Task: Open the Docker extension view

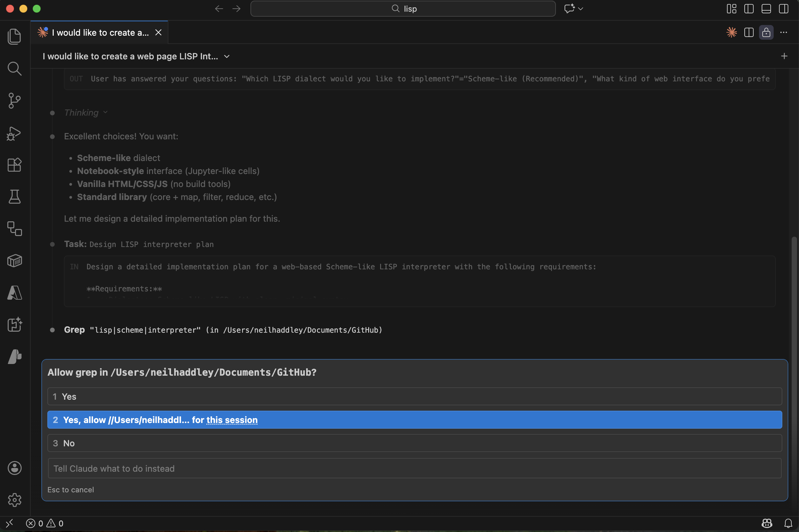Action: [14, 261]
